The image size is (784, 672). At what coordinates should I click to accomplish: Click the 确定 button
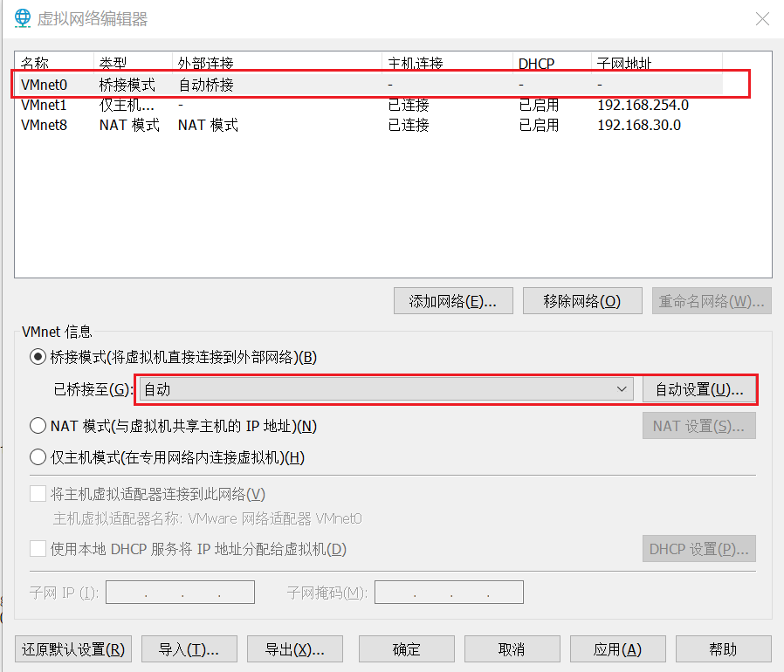click(407, 649)
